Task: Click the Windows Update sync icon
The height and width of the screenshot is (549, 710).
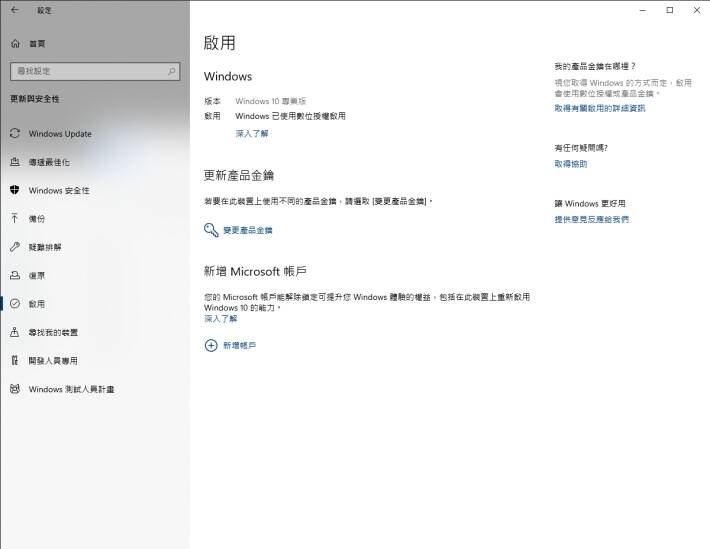Action: coord(15,134)
